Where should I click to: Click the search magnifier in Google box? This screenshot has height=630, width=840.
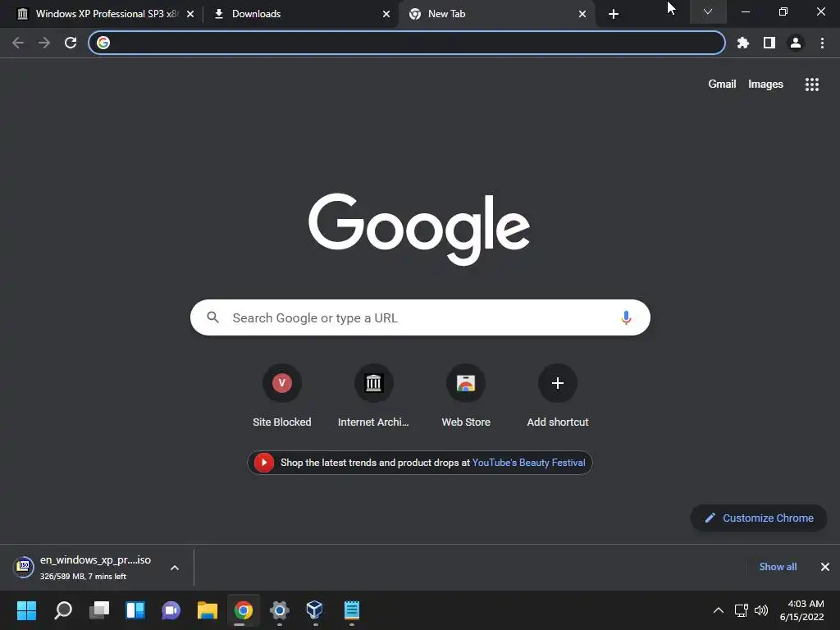212,317
